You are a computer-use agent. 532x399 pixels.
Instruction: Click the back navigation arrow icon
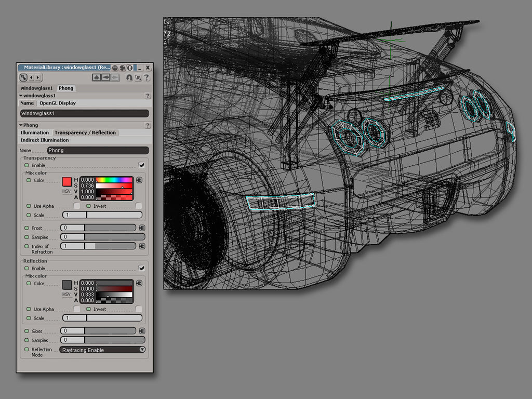click(x=105, y=77)
